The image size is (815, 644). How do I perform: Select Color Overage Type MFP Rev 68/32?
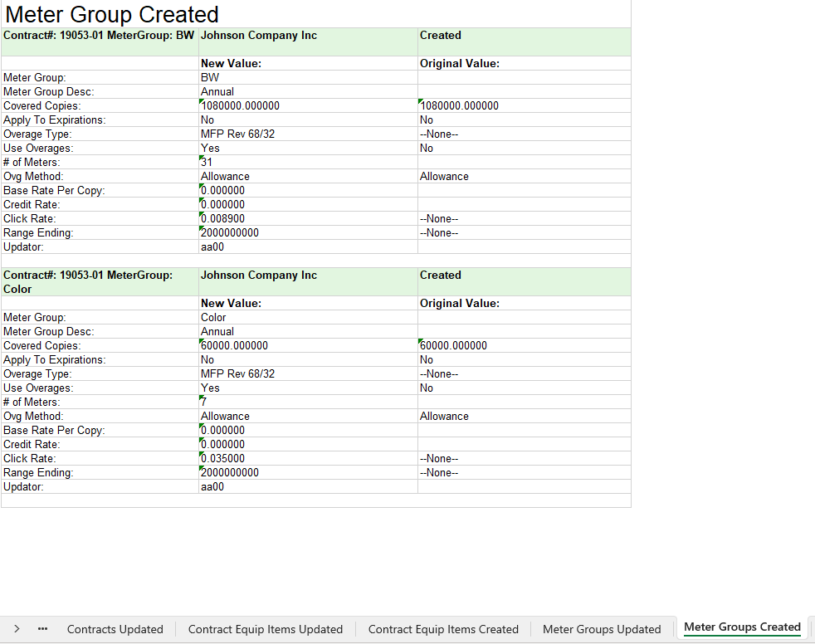[x=308, y=373]
